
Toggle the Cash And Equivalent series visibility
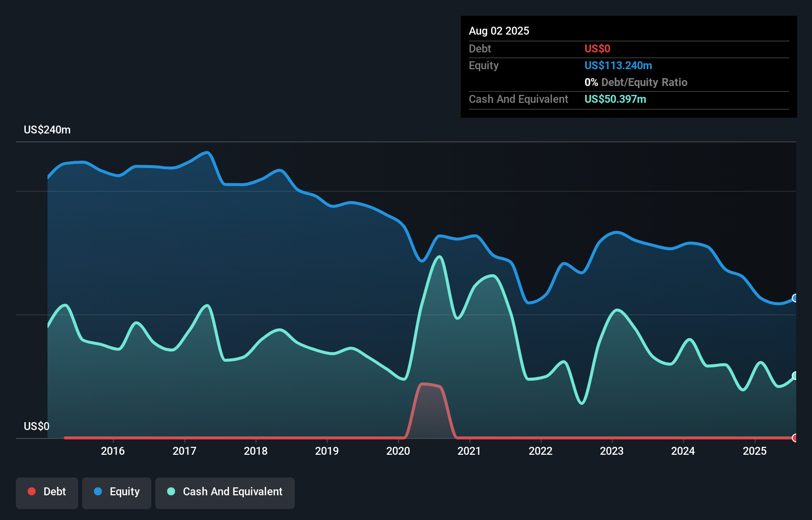pos(225,492)
